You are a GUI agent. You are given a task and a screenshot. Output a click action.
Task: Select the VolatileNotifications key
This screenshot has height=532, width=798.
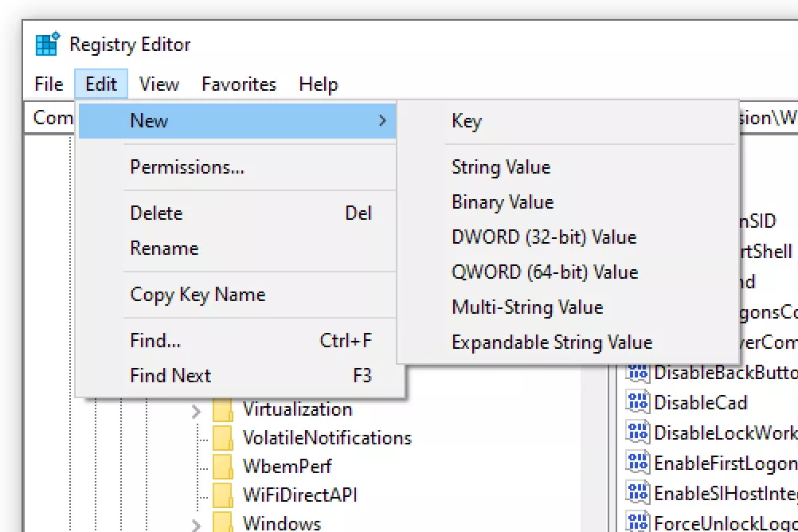(327, 438)
